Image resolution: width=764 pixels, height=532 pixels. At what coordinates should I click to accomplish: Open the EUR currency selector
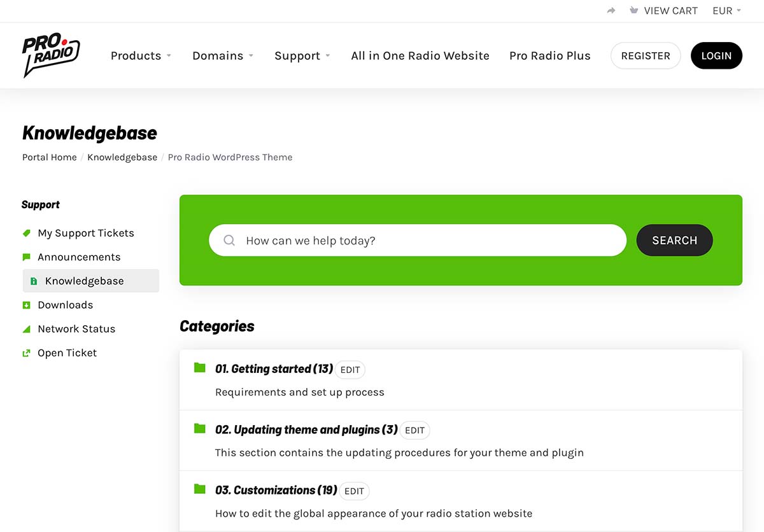(726, 11)
